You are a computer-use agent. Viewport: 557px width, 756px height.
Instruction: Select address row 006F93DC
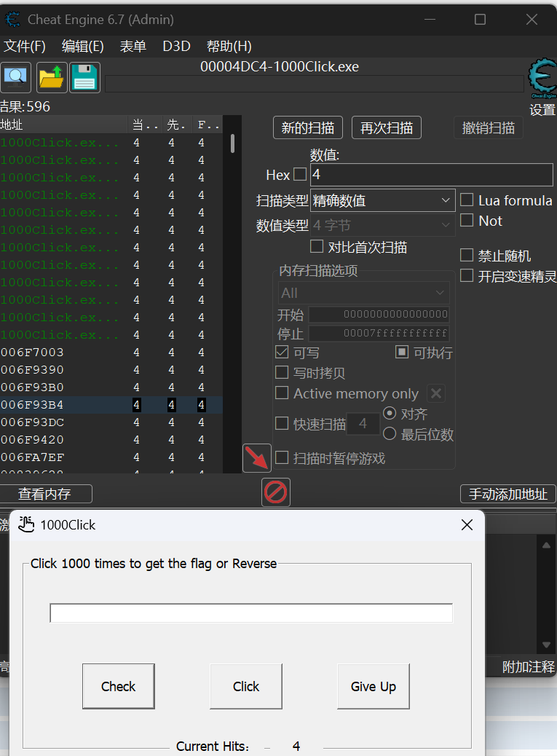tap(111, 422)
